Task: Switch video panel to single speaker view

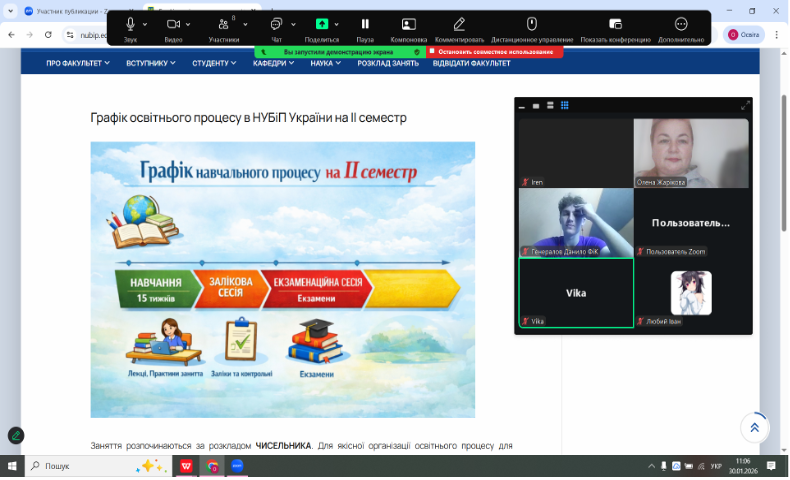Action: tap(536, 106)
